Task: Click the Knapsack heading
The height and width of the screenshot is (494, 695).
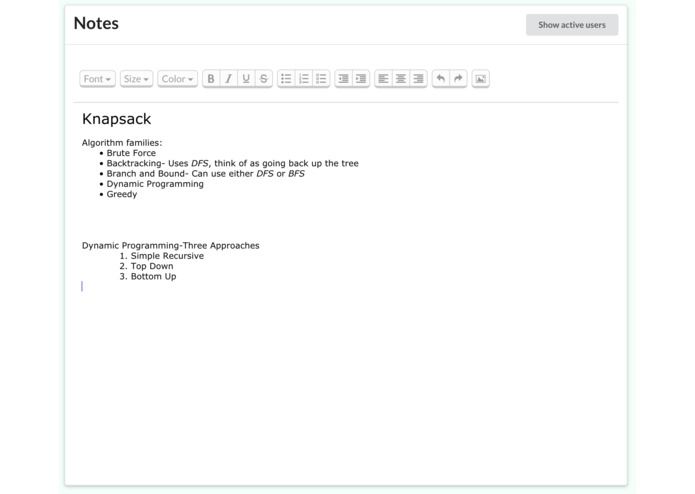Action: tap(117, 119)
